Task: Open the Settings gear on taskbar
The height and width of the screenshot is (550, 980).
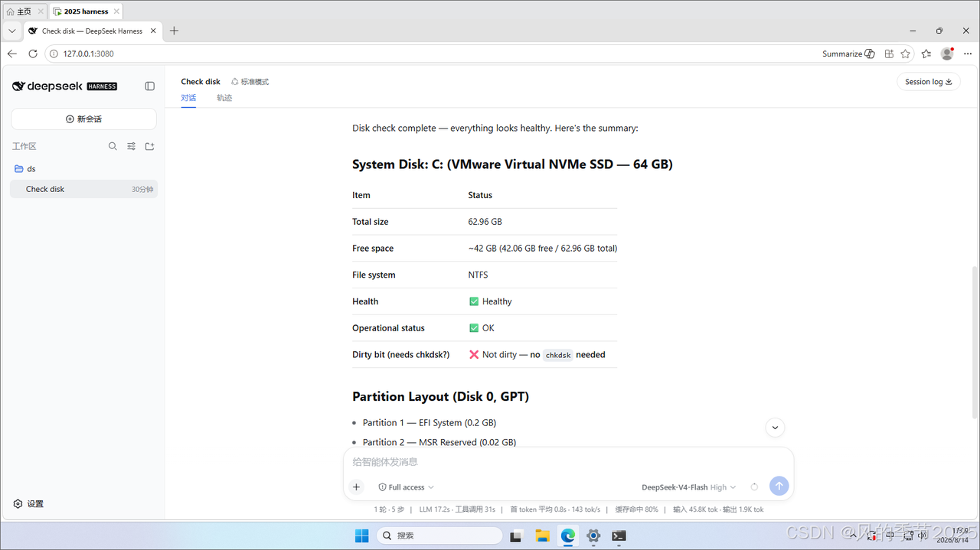Action: [593, 535]
